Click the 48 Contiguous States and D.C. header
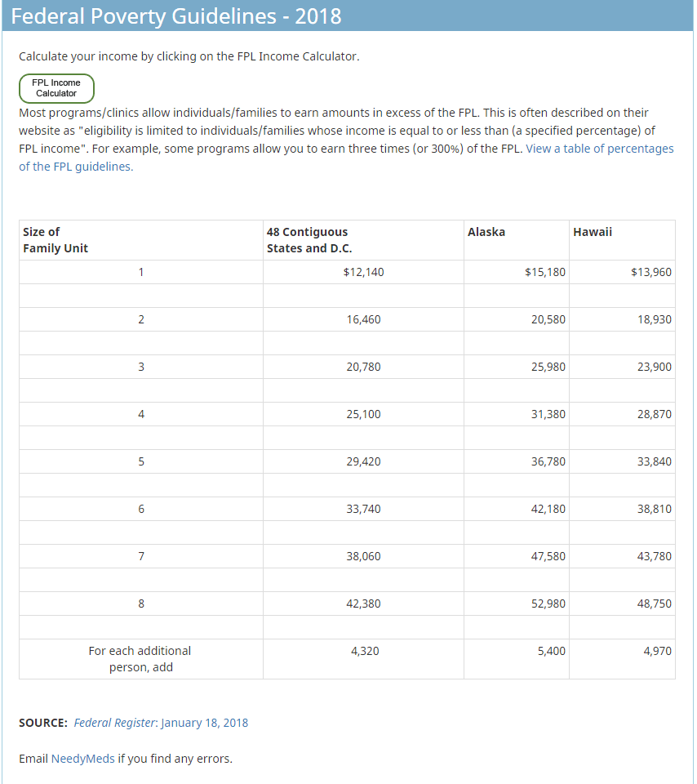This screenshot has width=697, height=784. (309, 240)
